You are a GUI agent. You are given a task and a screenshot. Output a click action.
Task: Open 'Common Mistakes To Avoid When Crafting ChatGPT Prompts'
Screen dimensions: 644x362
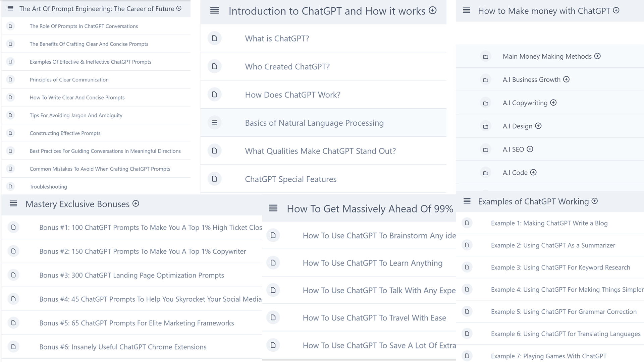[x=100, y=169]
